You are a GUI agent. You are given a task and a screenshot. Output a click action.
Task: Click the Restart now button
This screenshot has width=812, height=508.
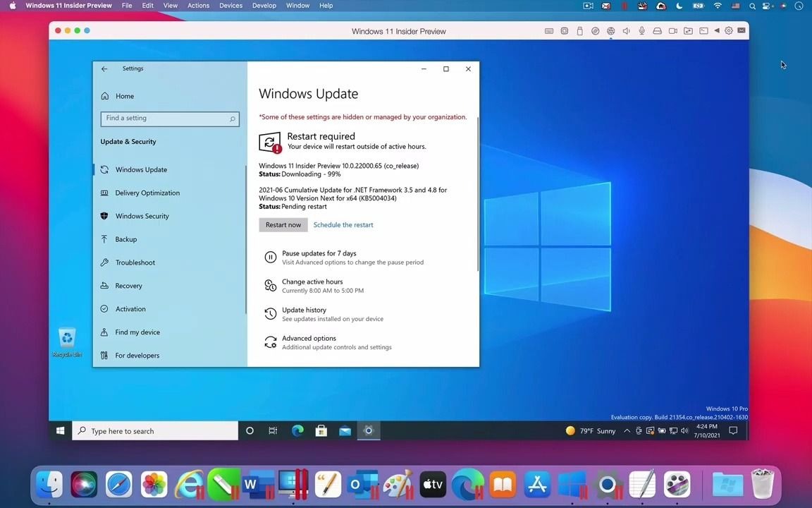tap(283, 224)
